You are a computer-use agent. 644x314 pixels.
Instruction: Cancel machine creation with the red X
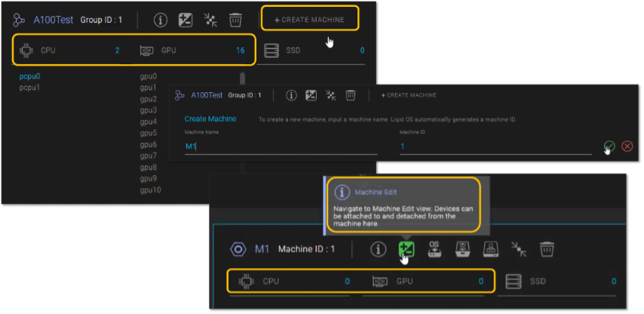(627, 146)
